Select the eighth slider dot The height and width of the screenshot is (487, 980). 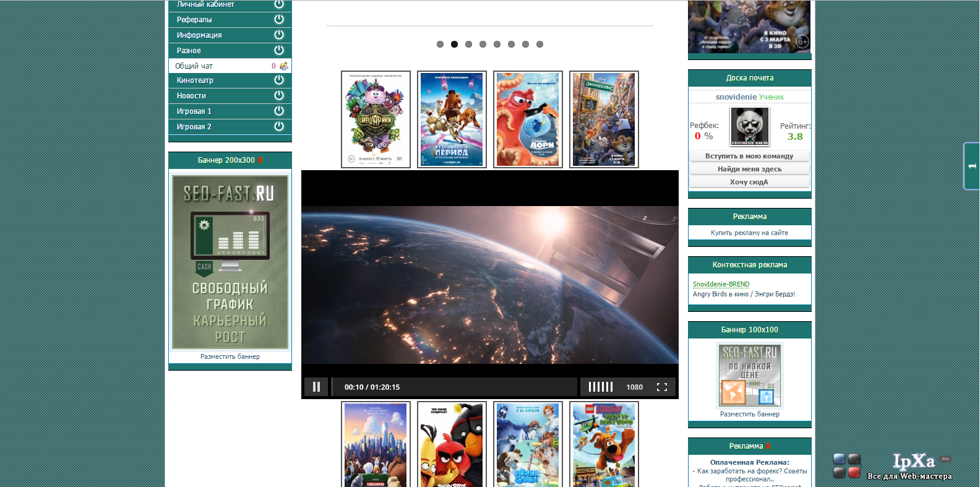[539, 44]
